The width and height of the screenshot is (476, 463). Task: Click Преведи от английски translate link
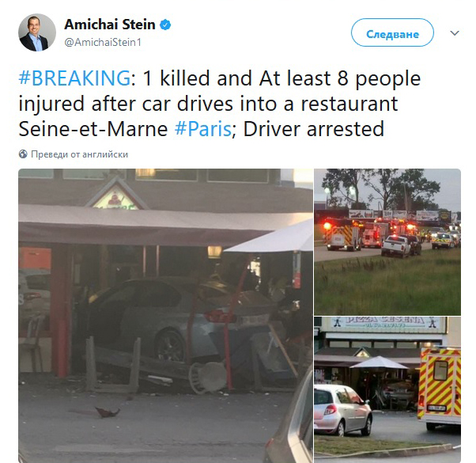click(x=80, y=154)
